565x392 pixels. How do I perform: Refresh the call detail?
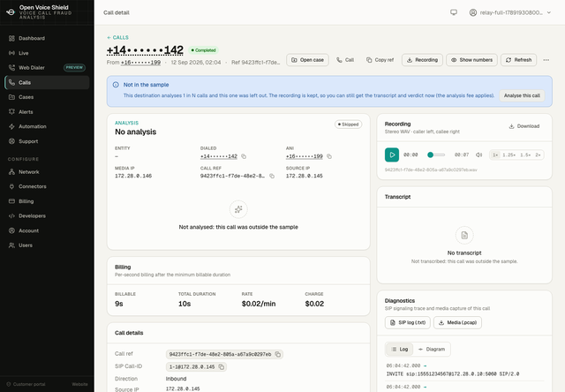point(518,60)
